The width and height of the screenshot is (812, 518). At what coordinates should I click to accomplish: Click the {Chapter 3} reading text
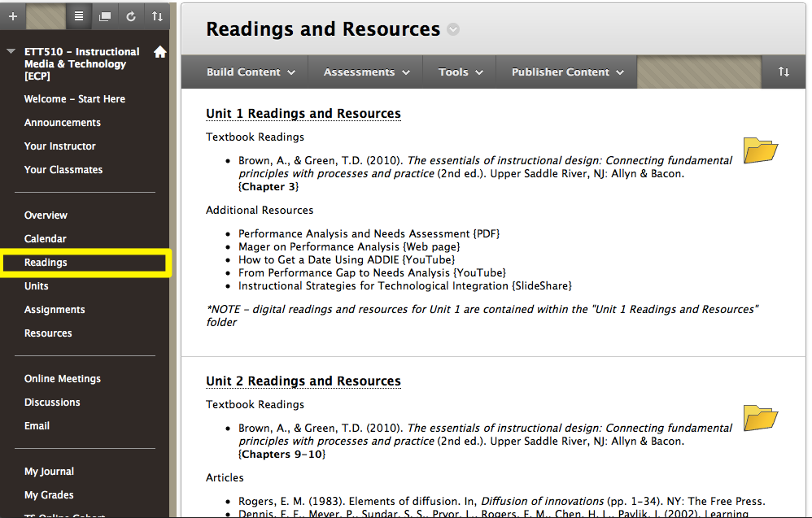coord(268,187)
